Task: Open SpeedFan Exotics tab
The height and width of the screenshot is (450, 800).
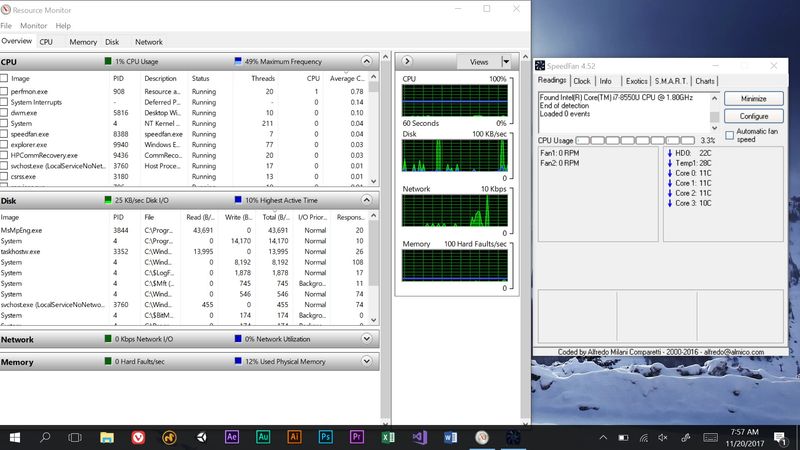Action: click(x=636, y=81)
